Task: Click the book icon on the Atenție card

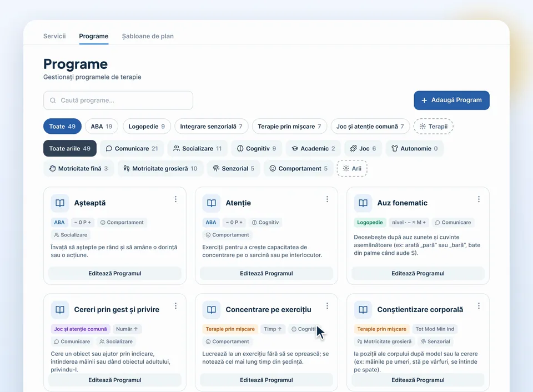Action: tap(212, 203)
